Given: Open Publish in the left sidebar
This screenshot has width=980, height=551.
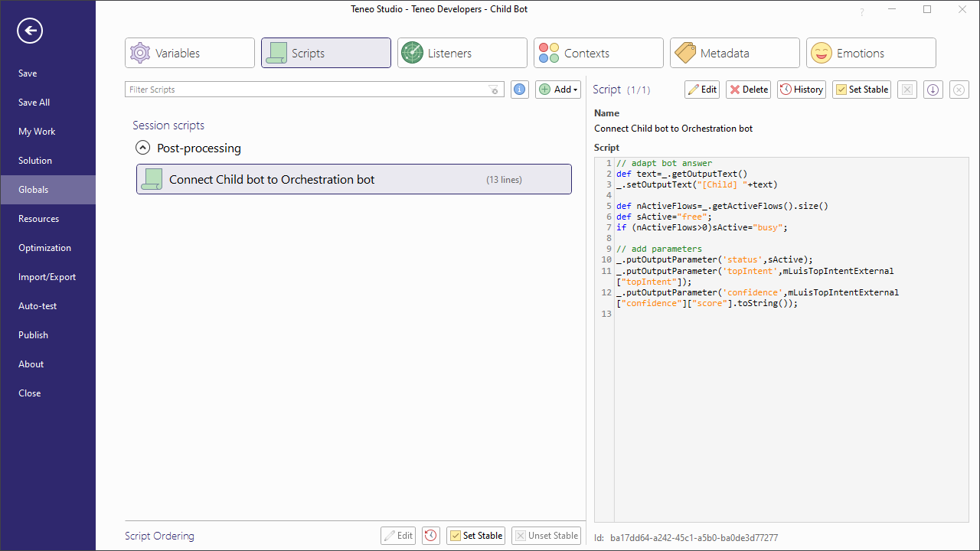Looking at the screenshot, I should [33, 335].
